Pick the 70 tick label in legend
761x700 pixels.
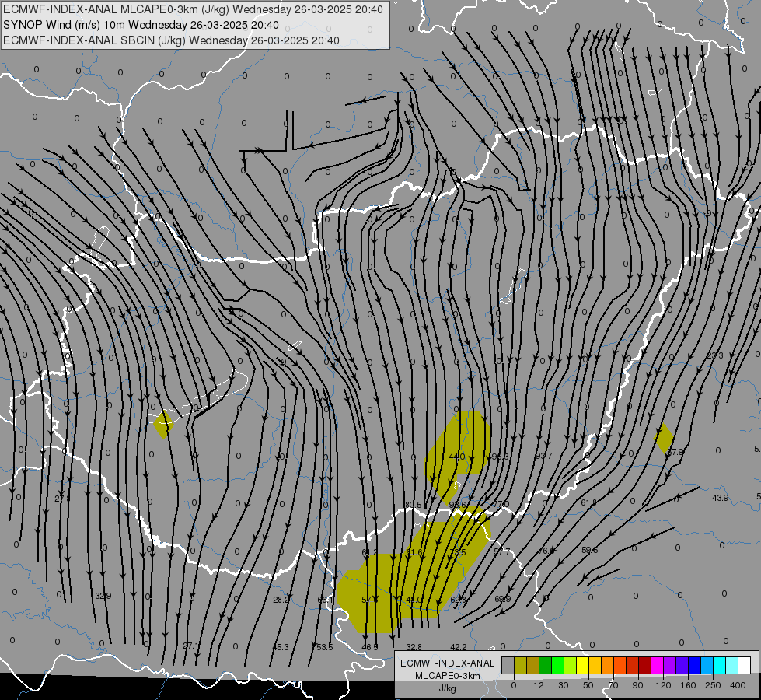pos(613,685)
